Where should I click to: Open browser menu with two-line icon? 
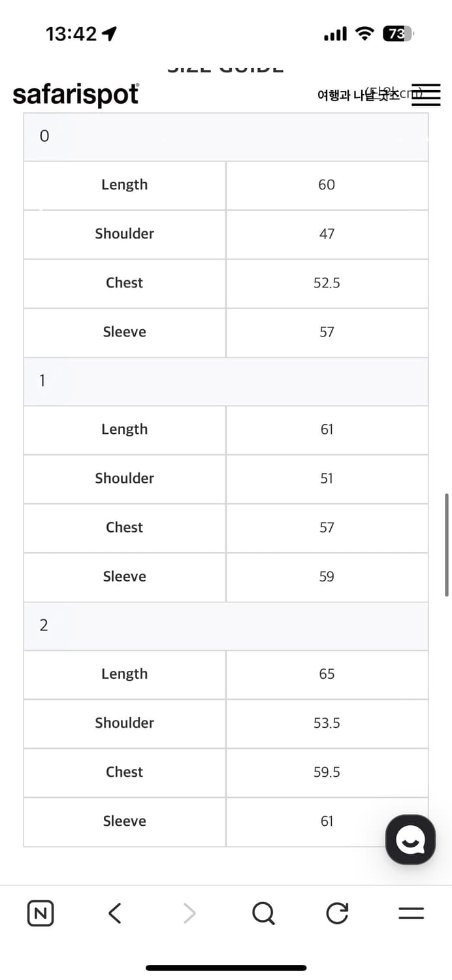tap(412, 913)
